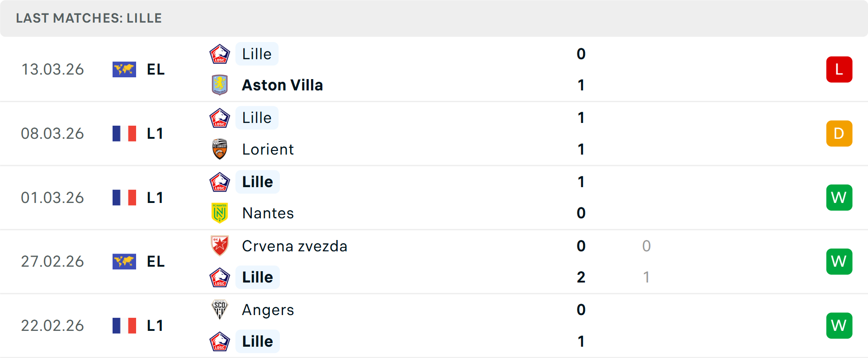Click the Angers club crest
The width and height of the screenshot is (868, 358).
(x=220, y=310)
